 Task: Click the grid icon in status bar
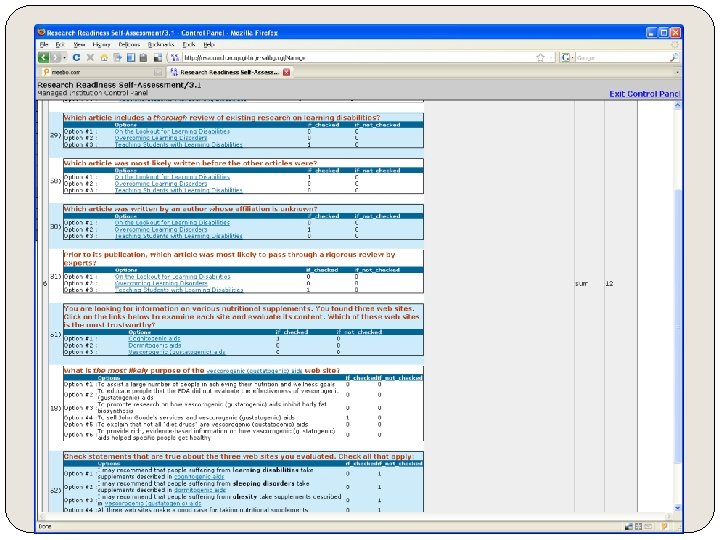click(638, 526)
